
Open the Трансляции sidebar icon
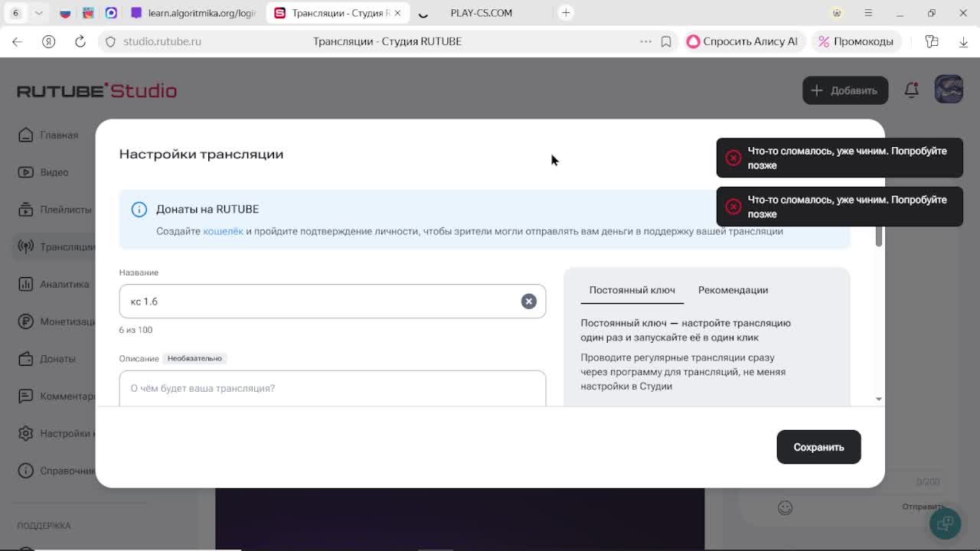point(26,247)
